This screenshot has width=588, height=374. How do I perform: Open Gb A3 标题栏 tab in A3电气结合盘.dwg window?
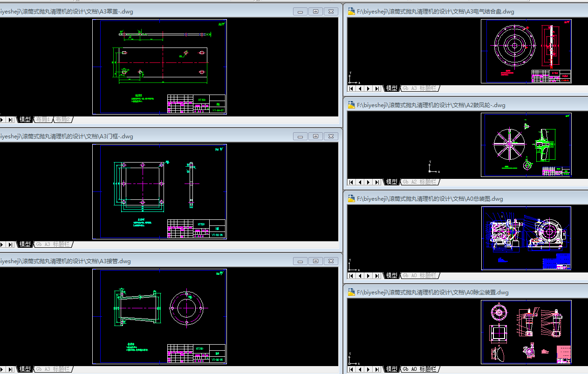[420, 88]
